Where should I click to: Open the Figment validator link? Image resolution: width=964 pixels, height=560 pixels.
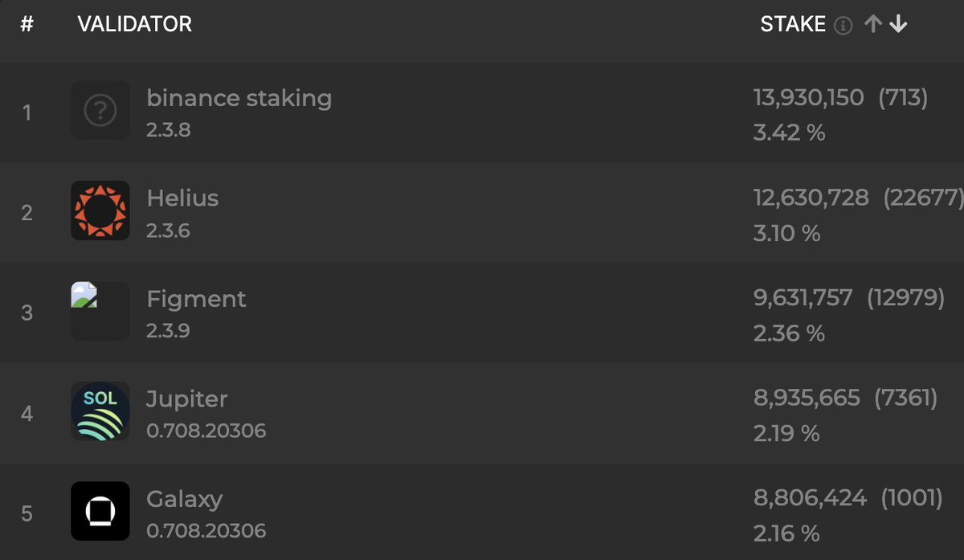click(196, 299)
